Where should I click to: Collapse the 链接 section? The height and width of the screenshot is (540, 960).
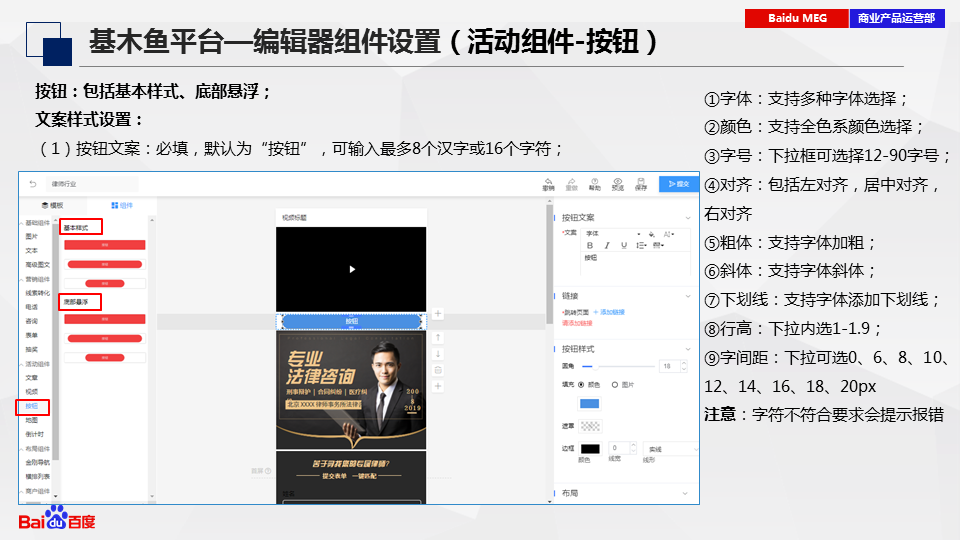coord(688,296)
